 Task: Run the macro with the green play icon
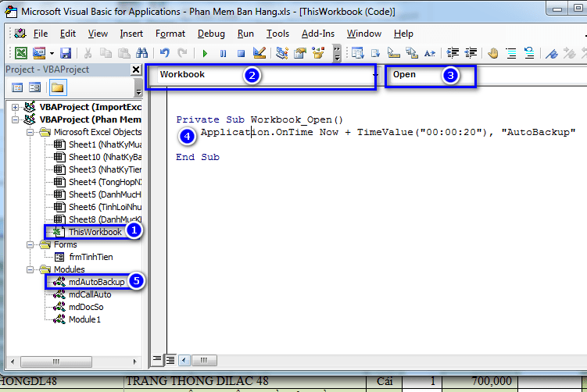pyautogui.click(x=205, y=53)
